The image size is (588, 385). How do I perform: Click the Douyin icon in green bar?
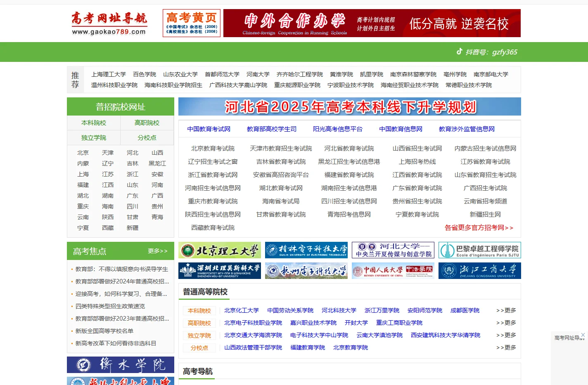[x=459, y=52]
